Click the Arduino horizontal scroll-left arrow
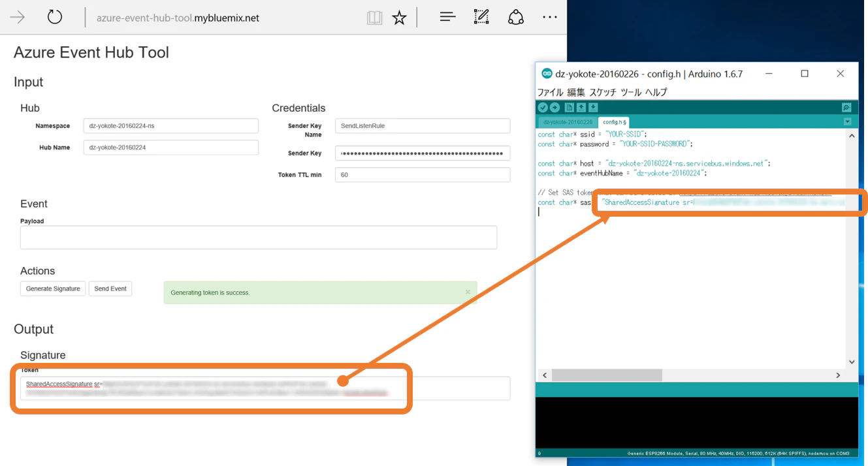The width and height of the screenshot is (868, 466). pos(543,375)
